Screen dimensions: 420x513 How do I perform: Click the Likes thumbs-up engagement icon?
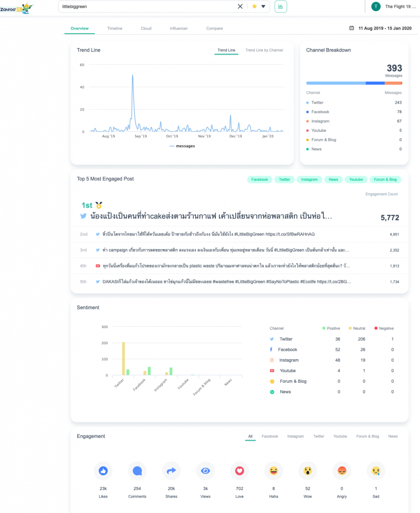pyautogui.click(x=103, y=471)
